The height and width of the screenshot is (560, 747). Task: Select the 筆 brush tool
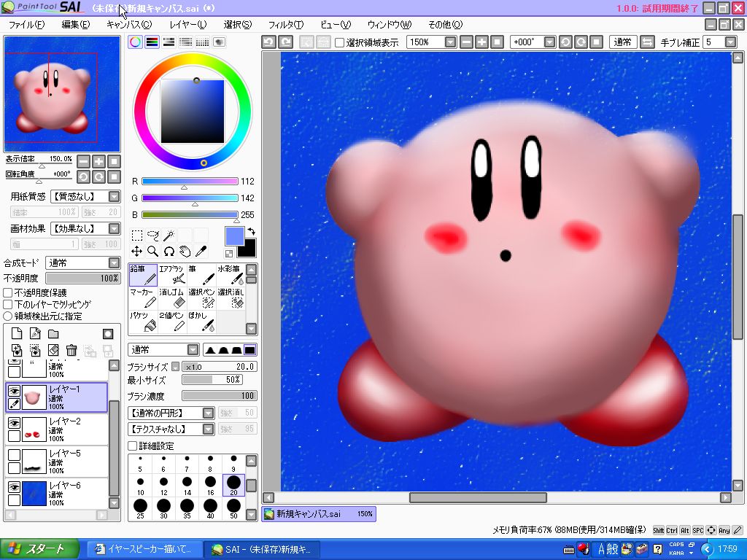tap(201, 275)
